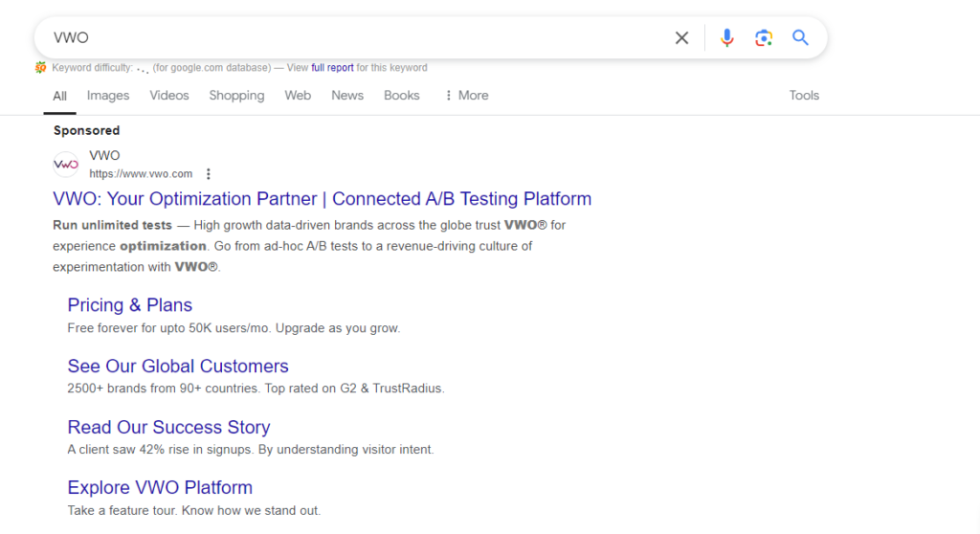Click the 'Run unlimited tests' bold text

tap(113, 225)
